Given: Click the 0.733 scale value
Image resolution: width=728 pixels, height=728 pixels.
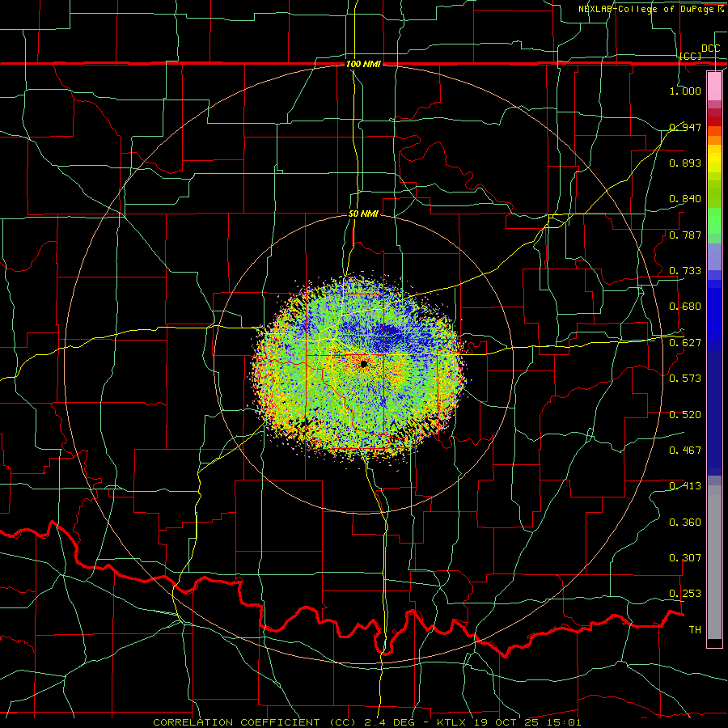Looking at the screenshot, I should pyautogui.click(x=685, y=270).
